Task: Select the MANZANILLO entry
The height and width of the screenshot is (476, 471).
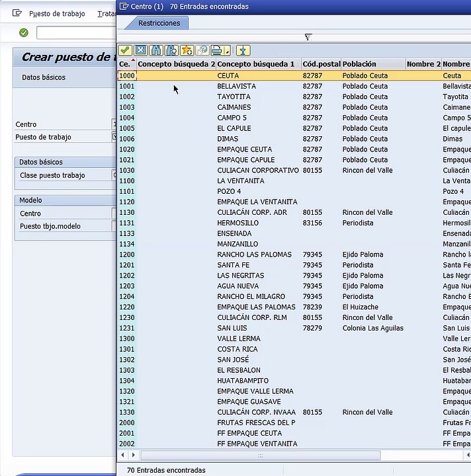Action: (237, 244)
